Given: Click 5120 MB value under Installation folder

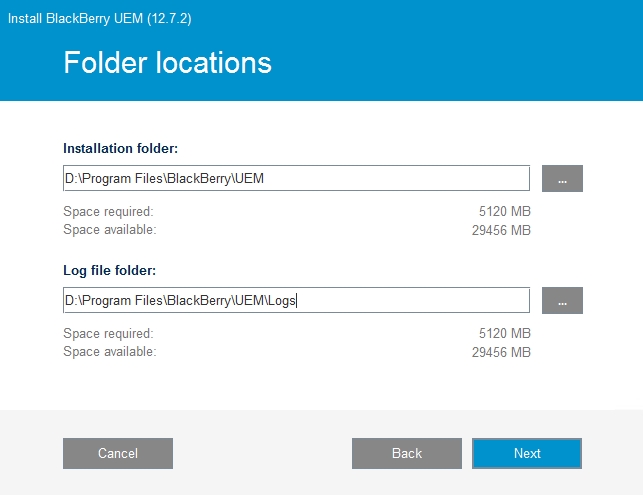Looking at the screenshot, I should click(x=505, y=212).
